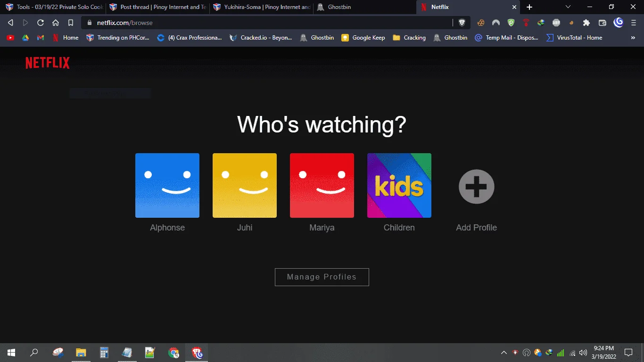Open Chrome from the taskbar
The height and width of the screenshot is (362, 644).
(174, 353)
